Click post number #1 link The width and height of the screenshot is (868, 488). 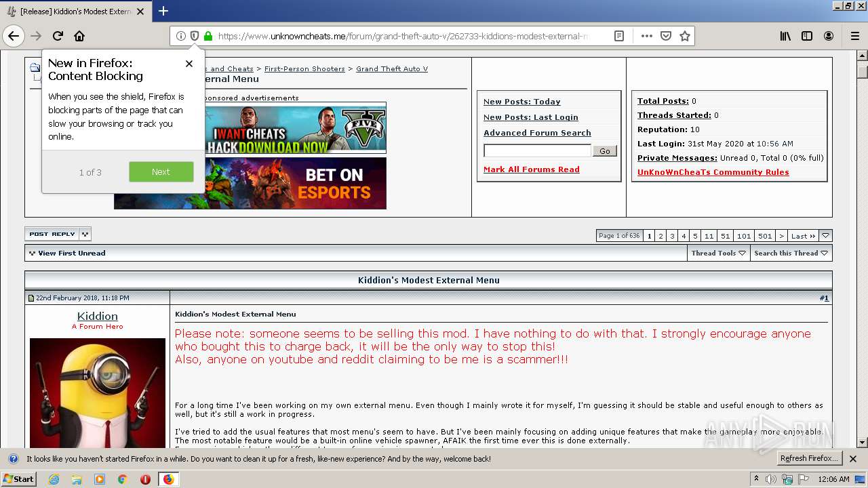pos(824,298)
